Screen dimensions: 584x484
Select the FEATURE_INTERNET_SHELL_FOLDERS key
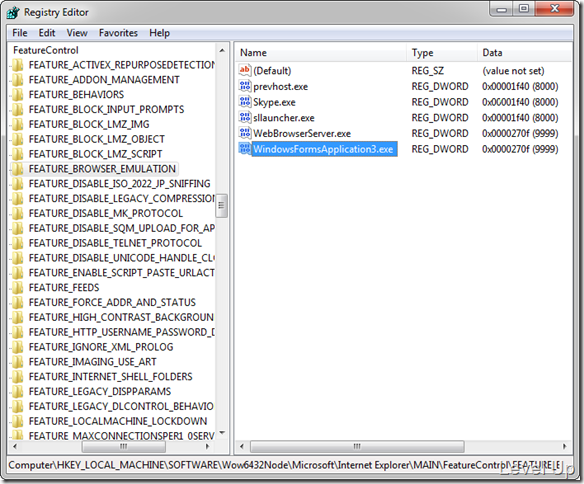(x=111, y=377)
